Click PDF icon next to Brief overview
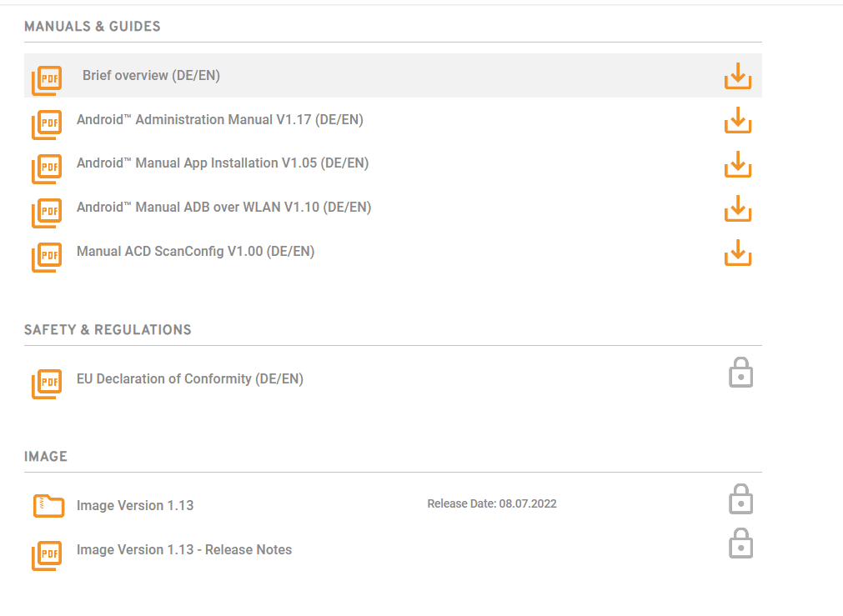The width and height of the screenshot is (843, 616). (x=47, y=80)
